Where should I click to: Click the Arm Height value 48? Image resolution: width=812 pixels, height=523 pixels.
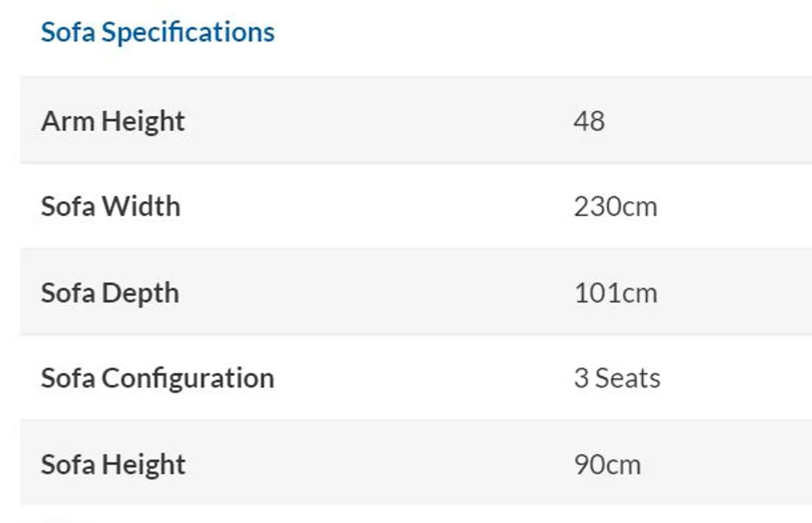click(589, 121)
